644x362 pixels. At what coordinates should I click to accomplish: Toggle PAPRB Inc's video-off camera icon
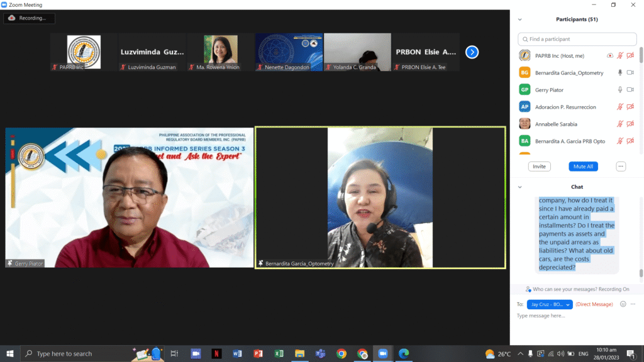(x=630, y=56)
